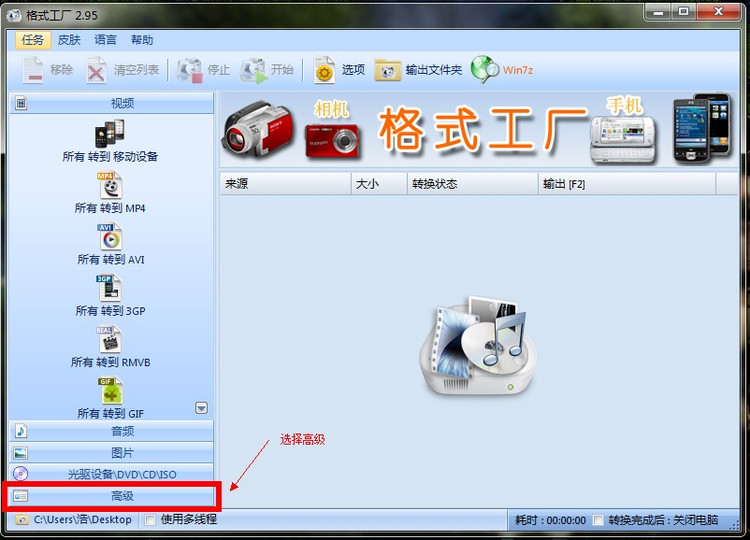
Task: Sort by the 来源 column header
Action: click(286, 184)
